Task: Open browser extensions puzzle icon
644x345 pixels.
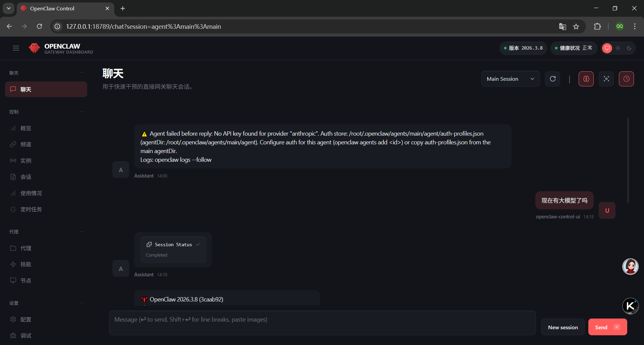Action: point(597,26)
